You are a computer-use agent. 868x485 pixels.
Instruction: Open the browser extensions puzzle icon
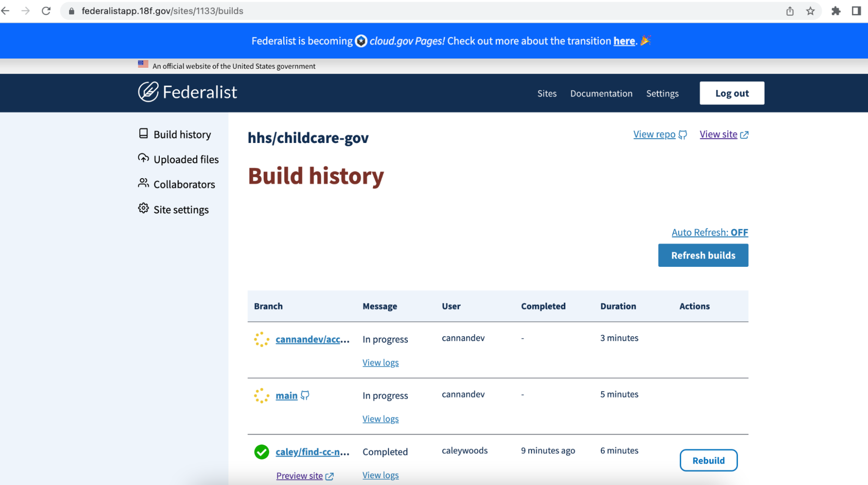(x=835, y=11)
